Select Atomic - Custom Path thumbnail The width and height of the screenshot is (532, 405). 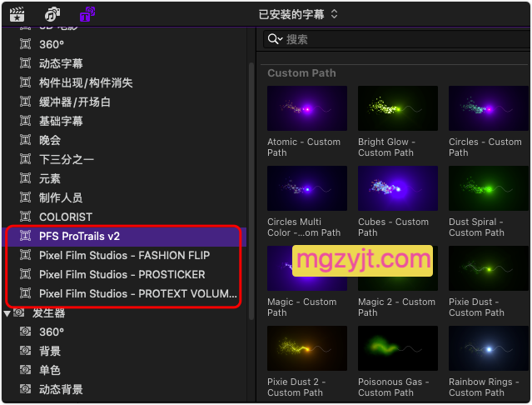tap(307, 108)
